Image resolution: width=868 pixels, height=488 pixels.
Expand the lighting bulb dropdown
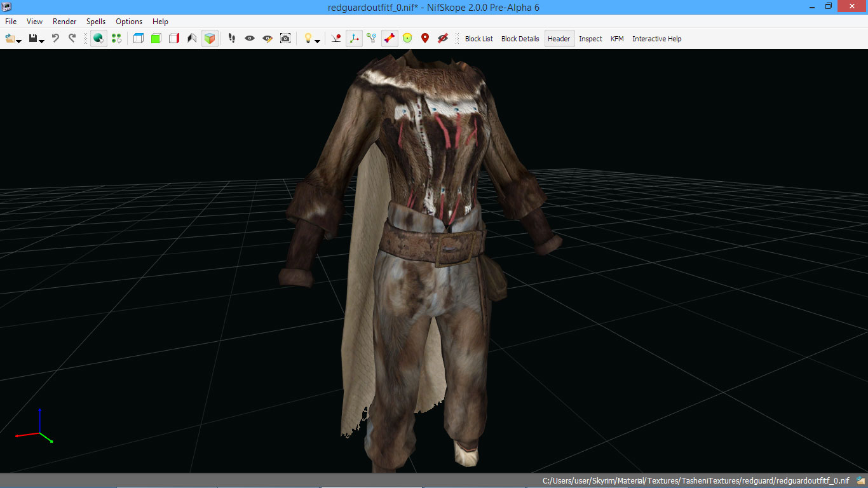(x=317, y=41)
